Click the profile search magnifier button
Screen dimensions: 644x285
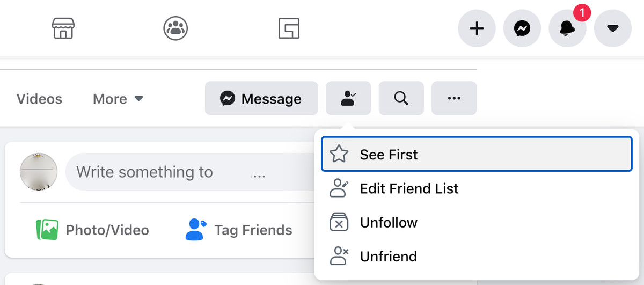pyautogui.click(x=401, y=98)
